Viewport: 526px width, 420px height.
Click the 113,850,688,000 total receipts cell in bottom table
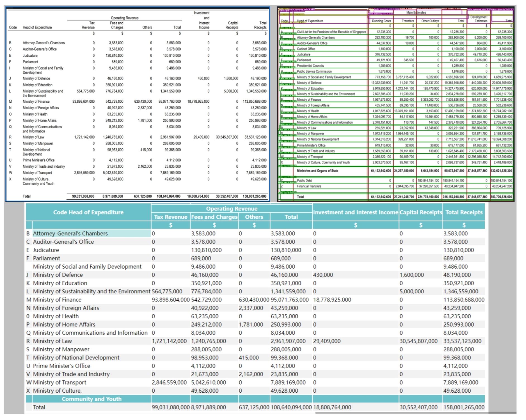click(x=464, y=300)
